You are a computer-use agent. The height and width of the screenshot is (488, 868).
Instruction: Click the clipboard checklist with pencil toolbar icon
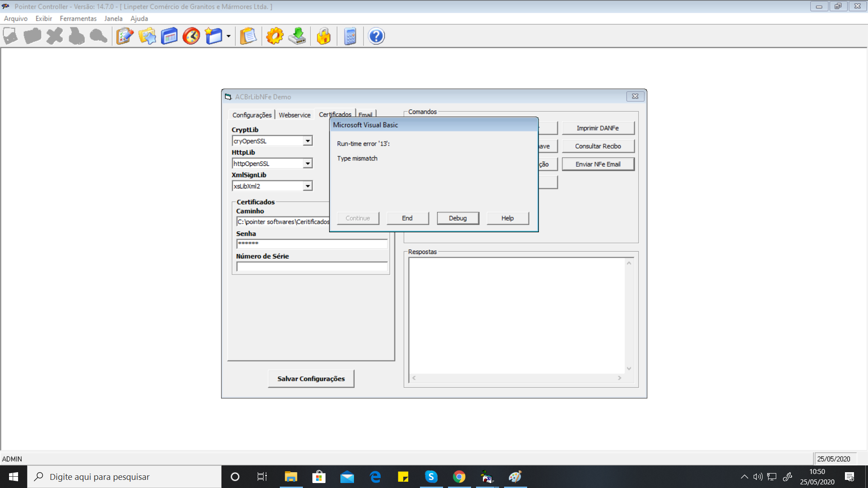coord(125,36)
